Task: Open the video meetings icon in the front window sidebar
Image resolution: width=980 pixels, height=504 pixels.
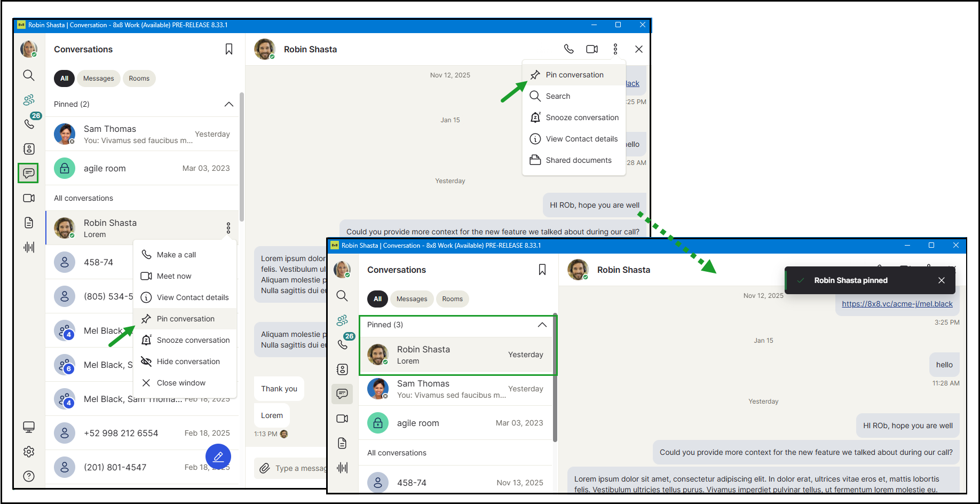Action: [342, 419]
